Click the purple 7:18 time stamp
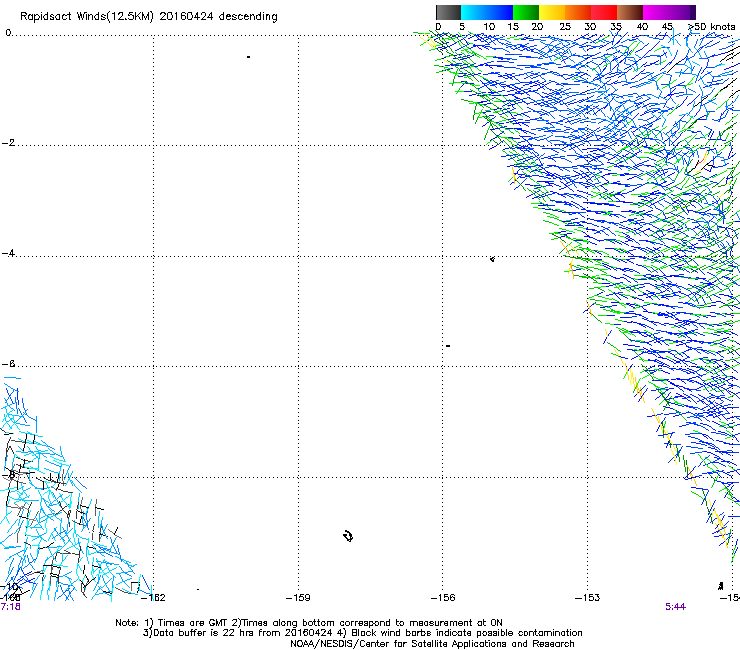This screenshot has width=740, height=650. point(10,607)
